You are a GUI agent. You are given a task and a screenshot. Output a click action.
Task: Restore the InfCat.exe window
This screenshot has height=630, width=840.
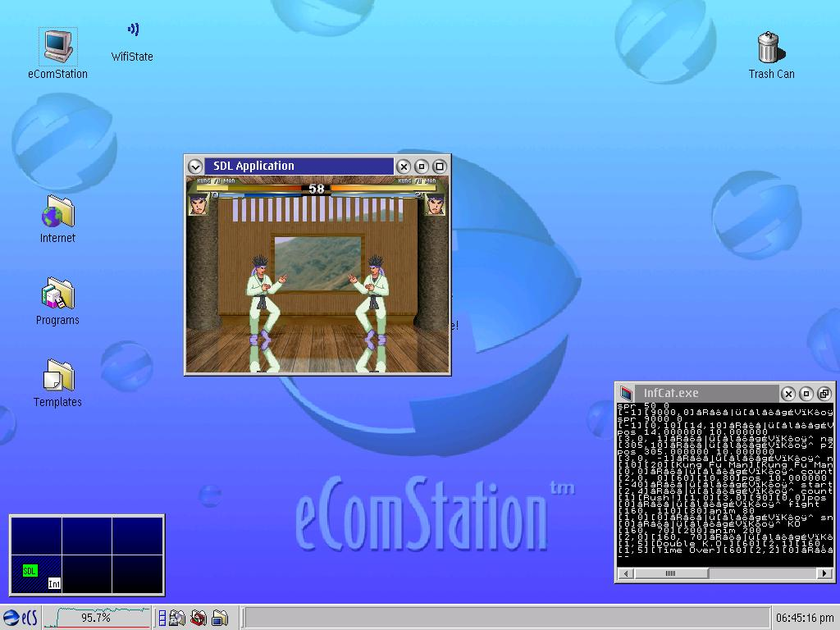[824, 395]
